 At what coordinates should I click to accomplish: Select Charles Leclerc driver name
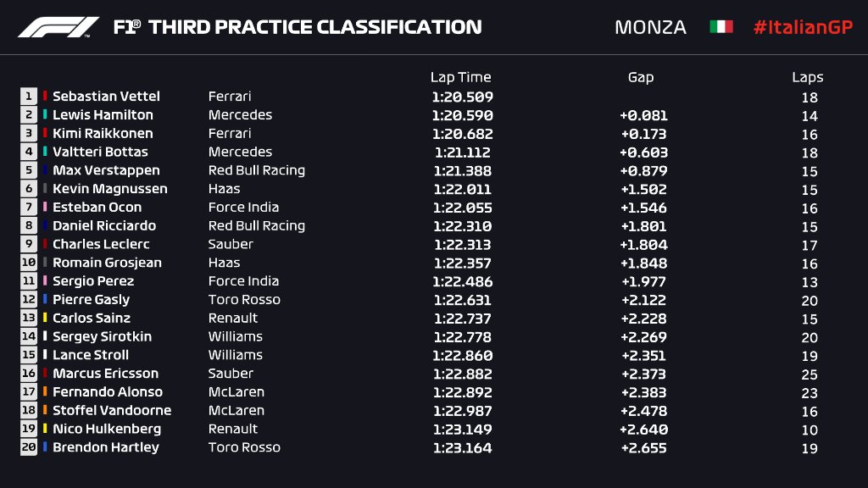pyautogui.click(x=101, y=244)
